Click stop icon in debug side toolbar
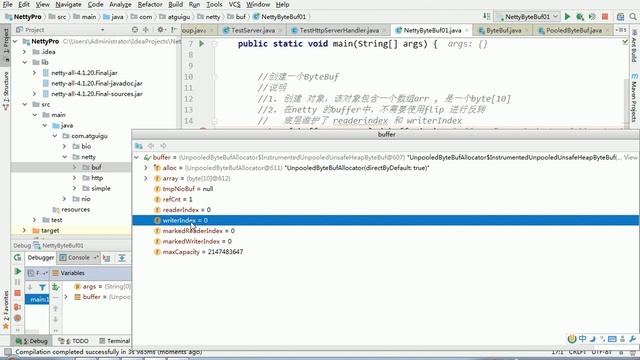 [18, 293]
